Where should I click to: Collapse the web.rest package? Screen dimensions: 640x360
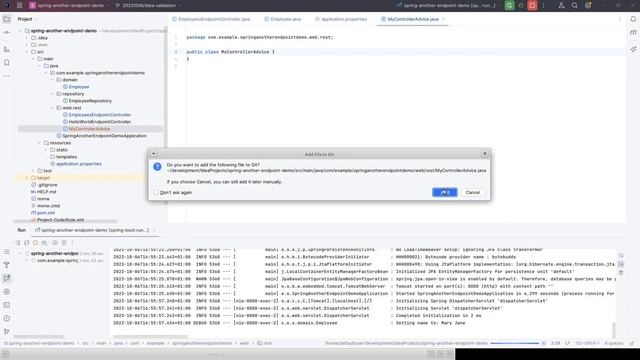tap(52, 108)
